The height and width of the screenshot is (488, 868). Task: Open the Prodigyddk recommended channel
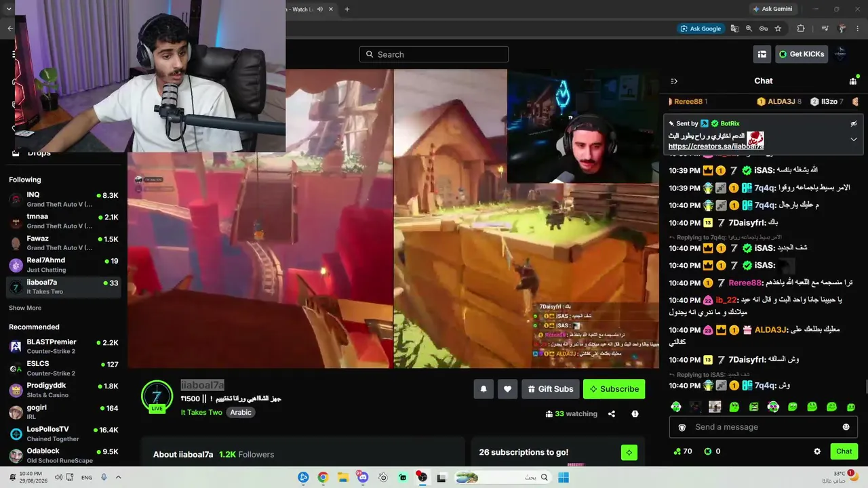pos(64,390)
